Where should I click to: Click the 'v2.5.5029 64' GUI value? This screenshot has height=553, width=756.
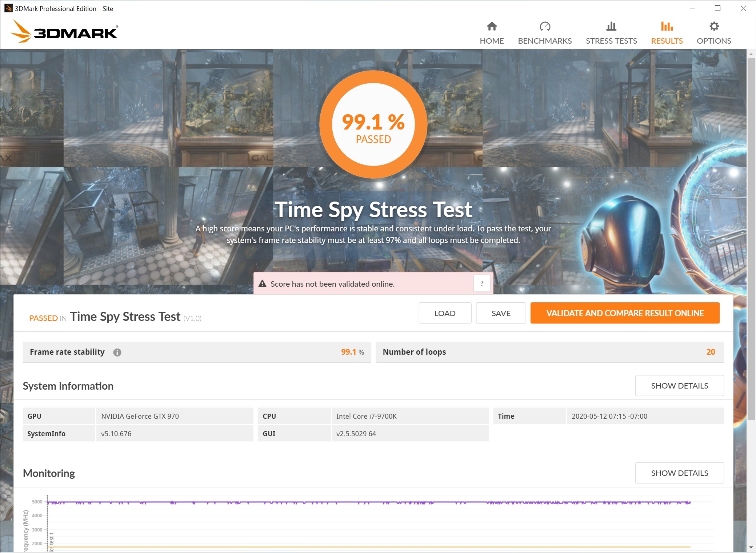pos(356,434)
